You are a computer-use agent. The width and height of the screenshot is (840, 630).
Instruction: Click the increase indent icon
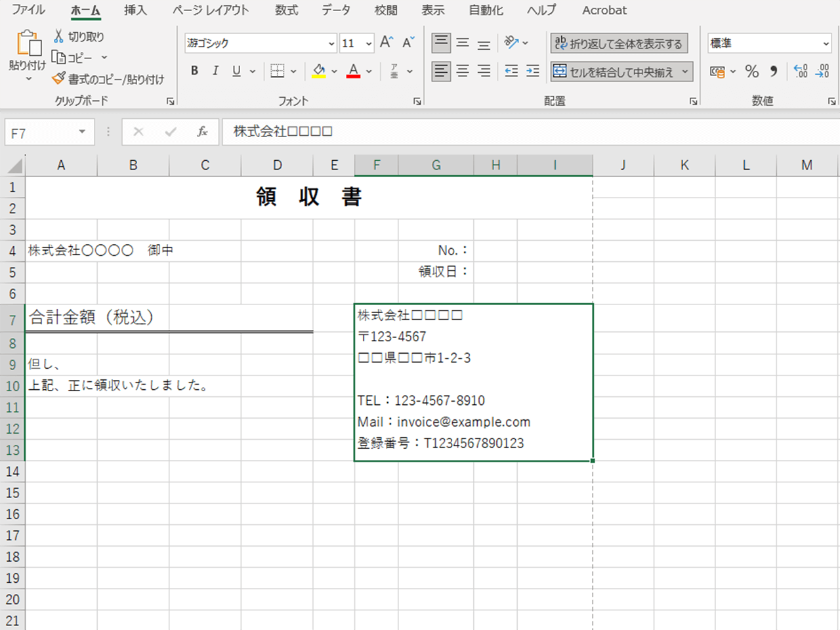click(x=533, y=71)
